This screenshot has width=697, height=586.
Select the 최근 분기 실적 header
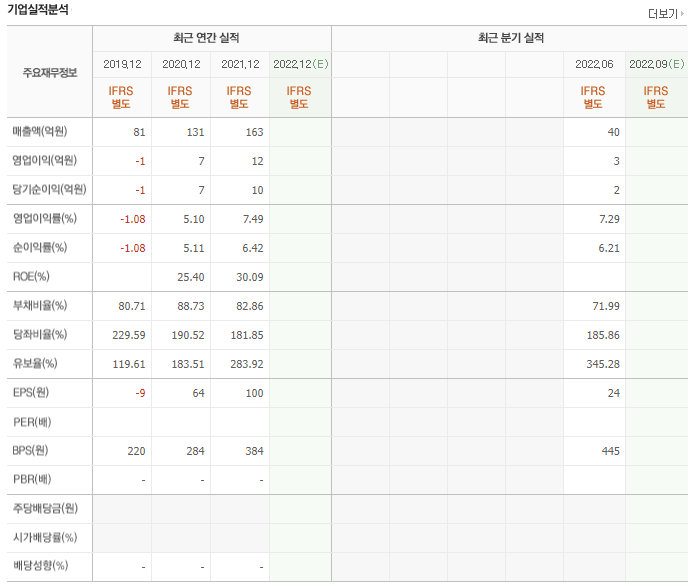point(511,38)
